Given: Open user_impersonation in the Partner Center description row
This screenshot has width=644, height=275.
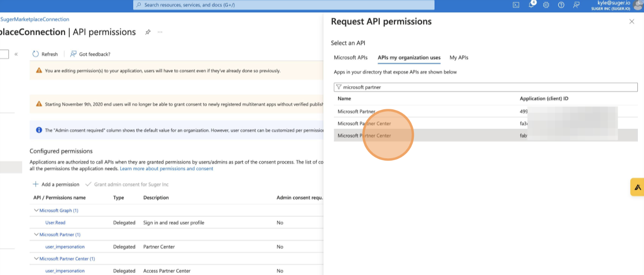Looking at the screenshot, I should click(x=65, y=247).
